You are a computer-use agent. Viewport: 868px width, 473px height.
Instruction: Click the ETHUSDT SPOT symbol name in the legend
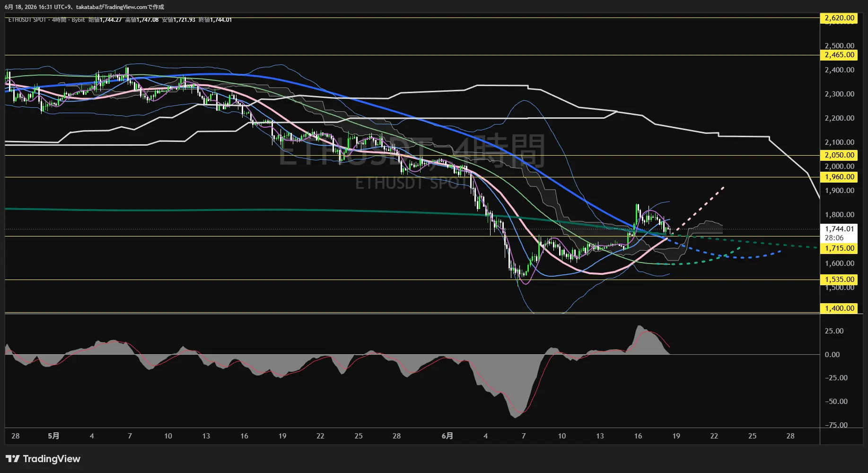[27, 20]
